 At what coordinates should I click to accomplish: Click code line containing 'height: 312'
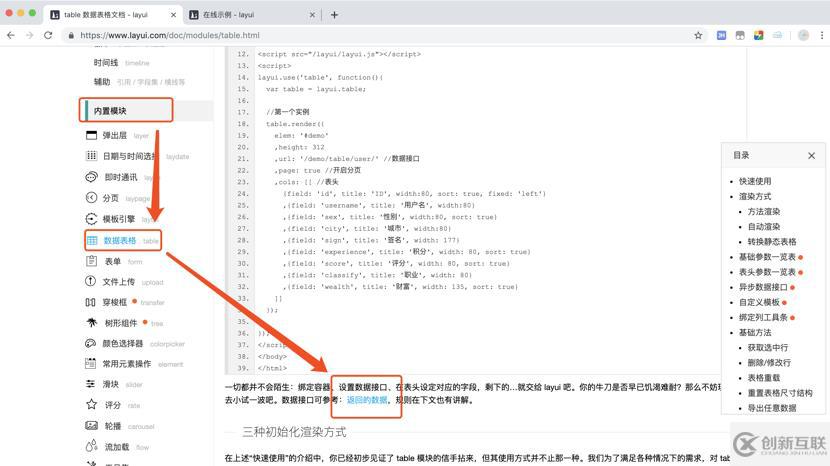(299, 147)
